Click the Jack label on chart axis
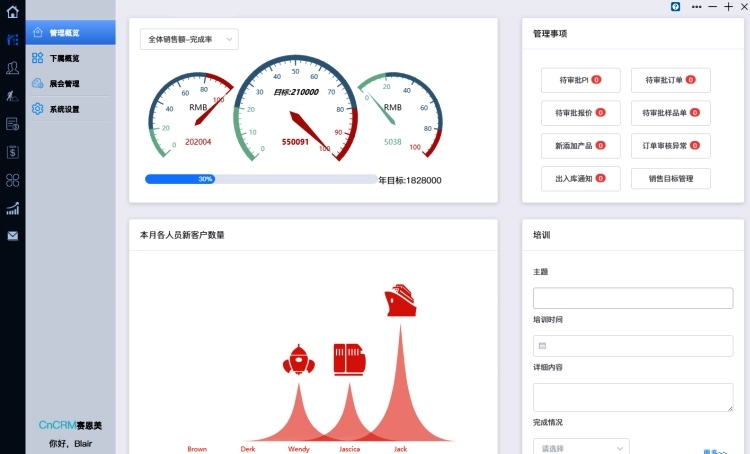 400,449
